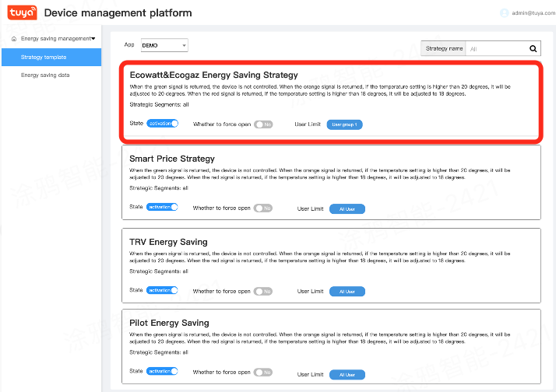The image size is (556, 392).
Task: Click All User button for Smart Price Strategy
Action: point(347,209)
